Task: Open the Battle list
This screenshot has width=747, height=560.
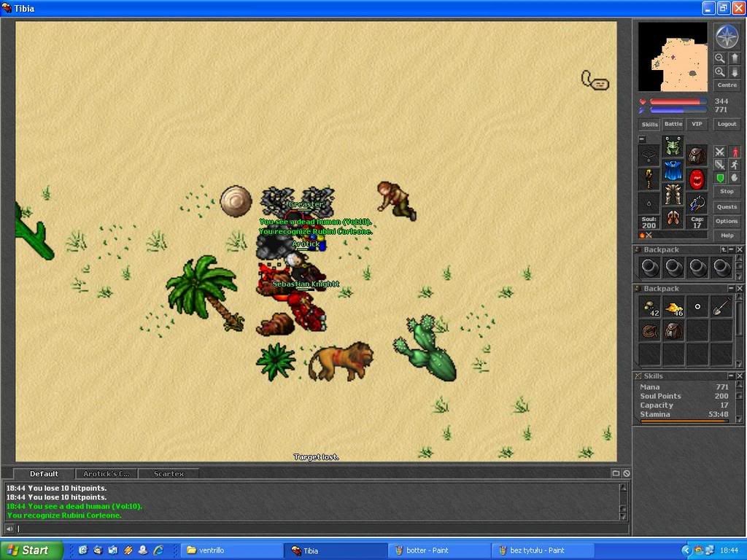Action: tap(673, 124)
